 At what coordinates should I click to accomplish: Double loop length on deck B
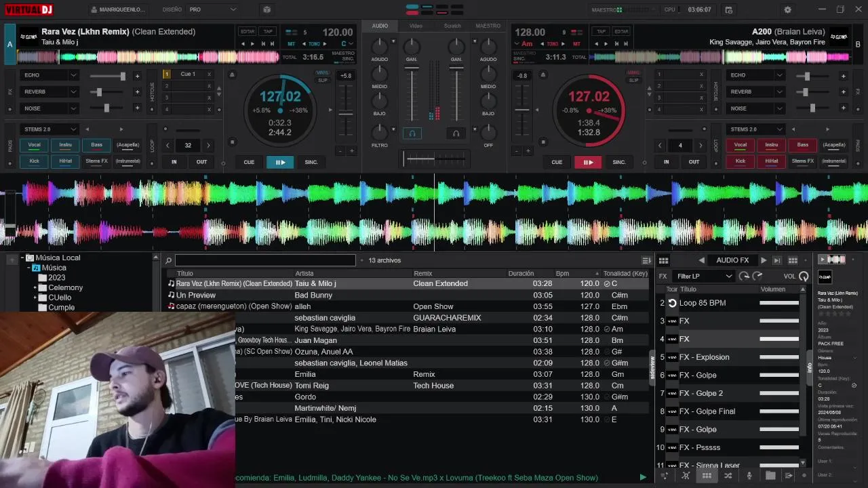point(700,145)
